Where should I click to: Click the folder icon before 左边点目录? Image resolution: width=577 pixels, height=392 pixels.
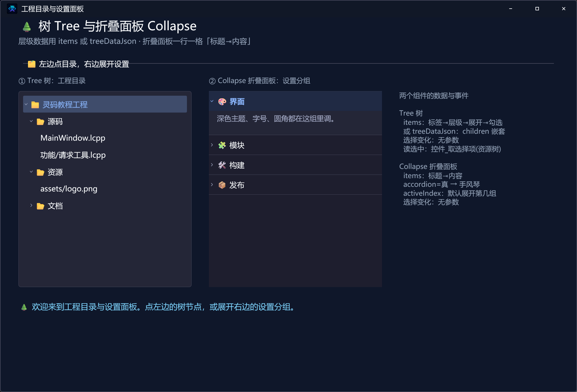tap(32, 64)
